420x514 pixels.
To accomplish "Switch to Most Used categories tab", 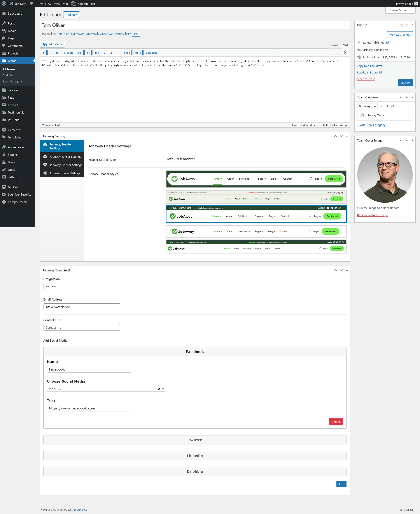I will pyautogui.click(x=386, y=106).
